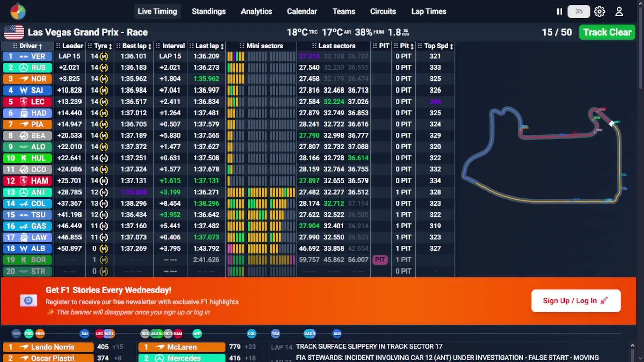Click the medium tyre icon for VER

[x=104, y=56]
